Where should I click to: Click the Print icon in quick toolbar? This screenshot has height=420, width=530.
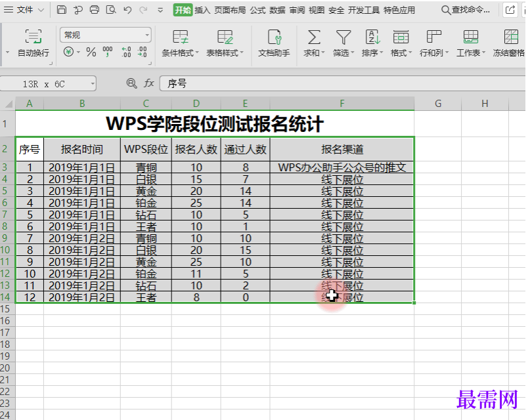[95, 10]
